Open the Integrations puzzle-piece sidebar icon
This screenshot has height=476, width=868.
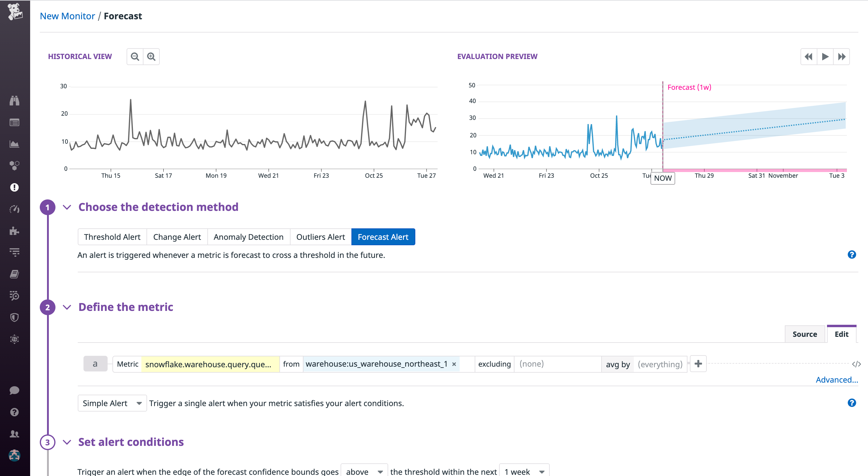pyautogui.click(x=14, y=231)
